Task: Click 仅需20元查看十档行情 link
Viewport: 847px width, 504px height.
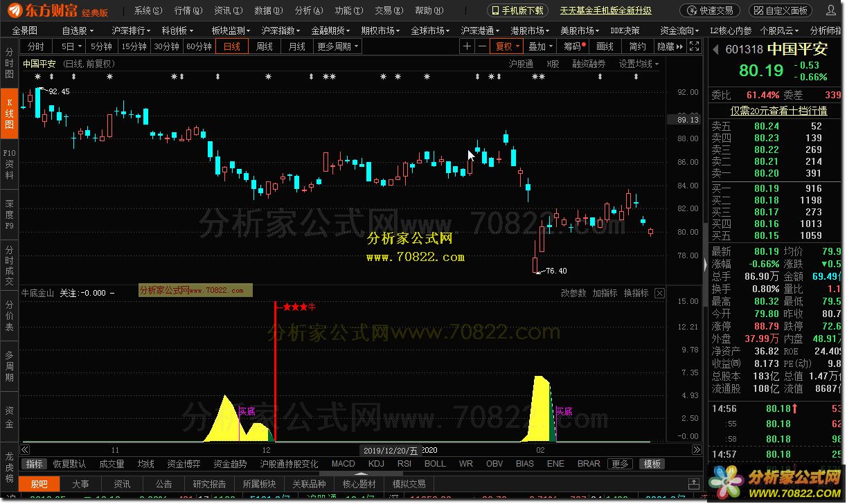Action: (x=778, y=111)
